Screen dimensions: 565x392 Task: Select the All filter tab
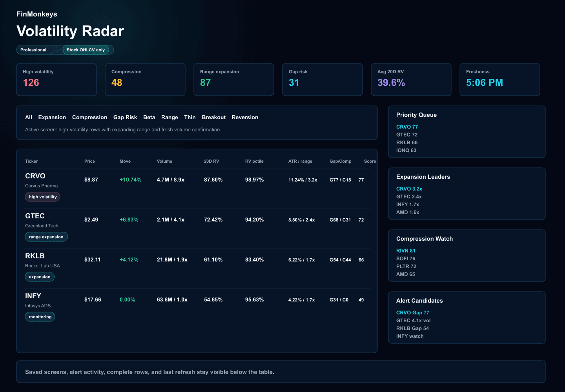point(29,117)
